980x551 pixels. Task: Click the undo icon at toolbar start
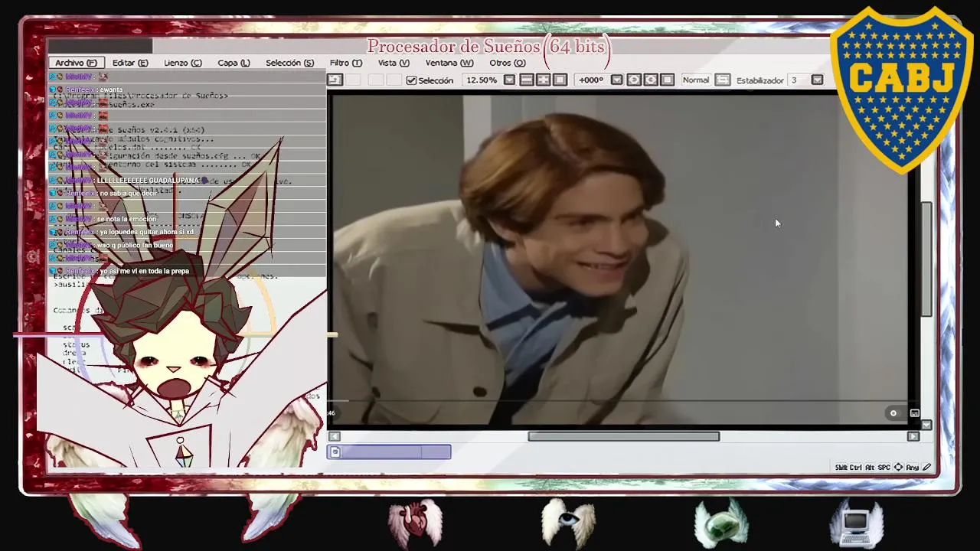pyautogui.click(x=335, y=80)
